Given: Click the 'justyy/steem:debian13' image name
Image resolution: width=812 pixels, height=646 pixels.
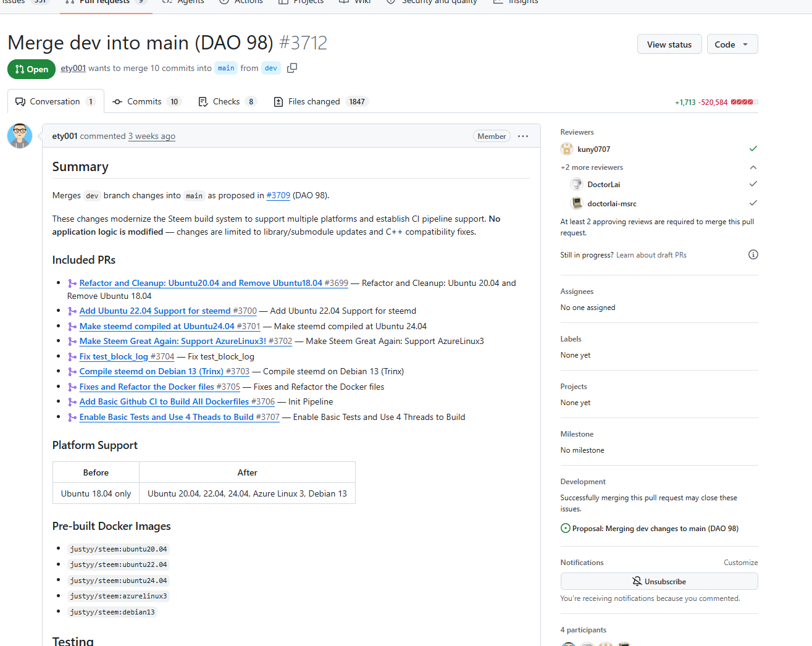Looking at the screenshot, I should tap(112, 612).
